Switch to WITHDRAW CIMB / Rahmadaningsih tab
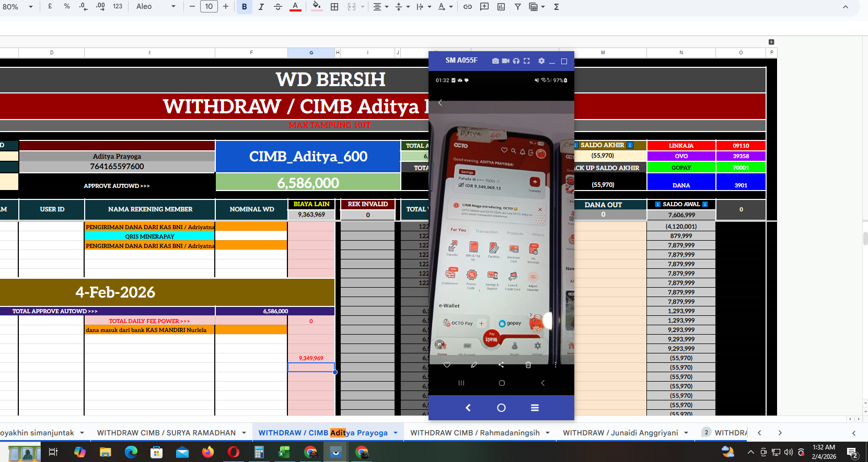 pos(475,433)
